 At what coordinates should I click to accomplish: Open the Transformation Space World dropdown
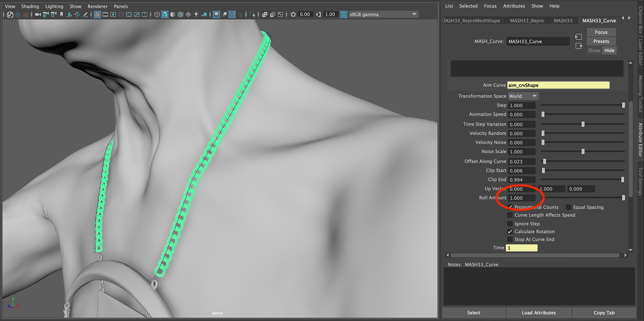click(522, 96)
